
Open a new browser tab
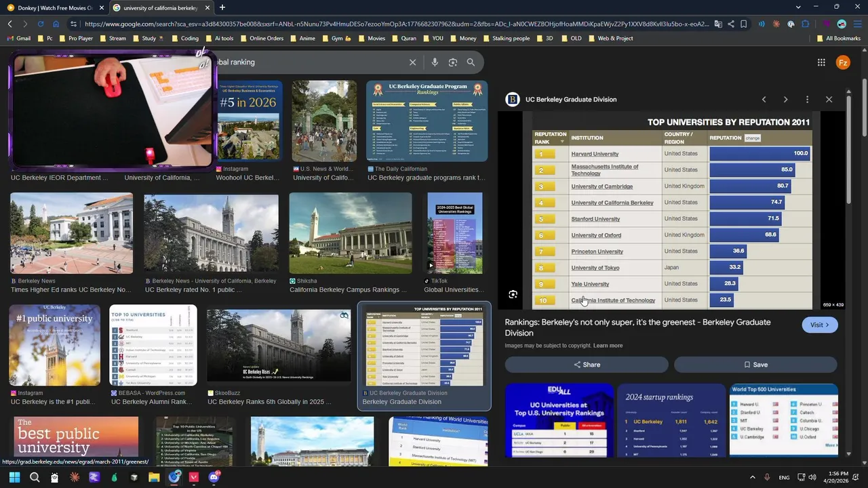click(222, 7)
